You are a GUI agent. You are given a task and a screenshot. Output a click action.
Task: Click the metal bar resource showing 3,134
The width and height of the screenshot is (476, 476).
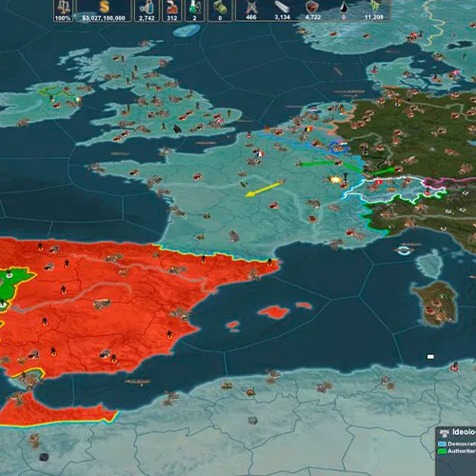click(x=282, y=10)
